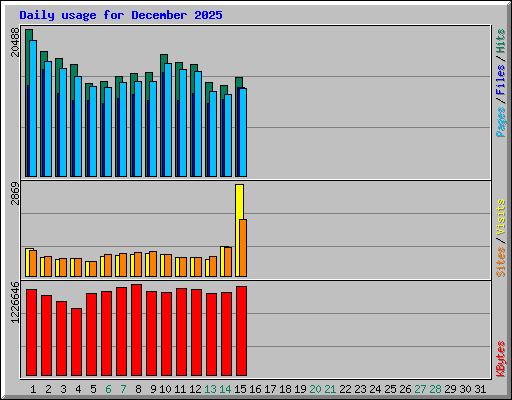Select day 17 on the date axis
512x400 pixels.
(x=270, y=389)
